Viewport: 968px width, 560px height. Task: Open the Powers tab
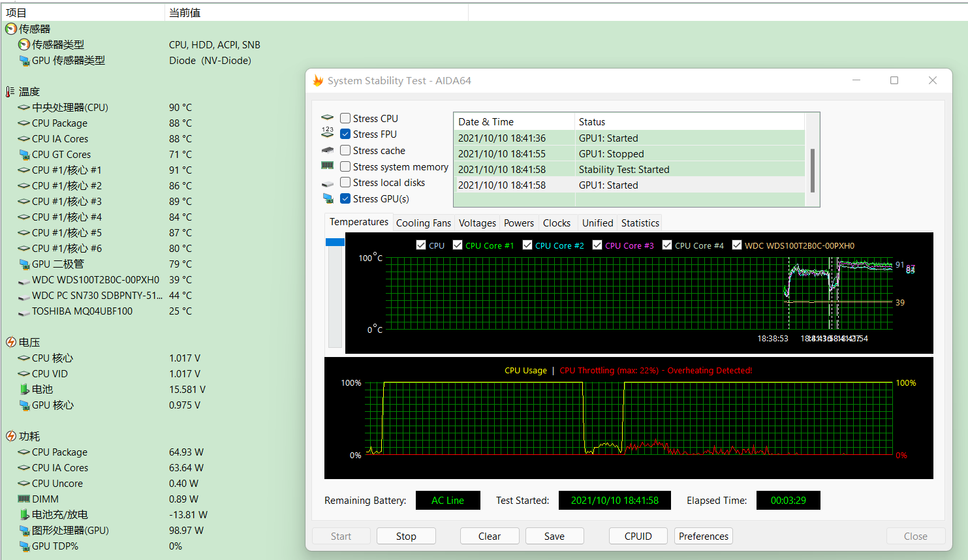coord(519,223)
